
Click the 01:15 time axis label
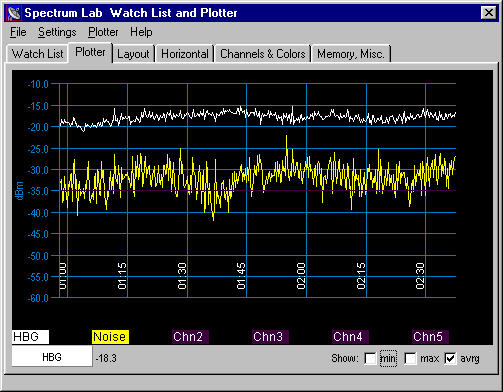coord(122,276)
